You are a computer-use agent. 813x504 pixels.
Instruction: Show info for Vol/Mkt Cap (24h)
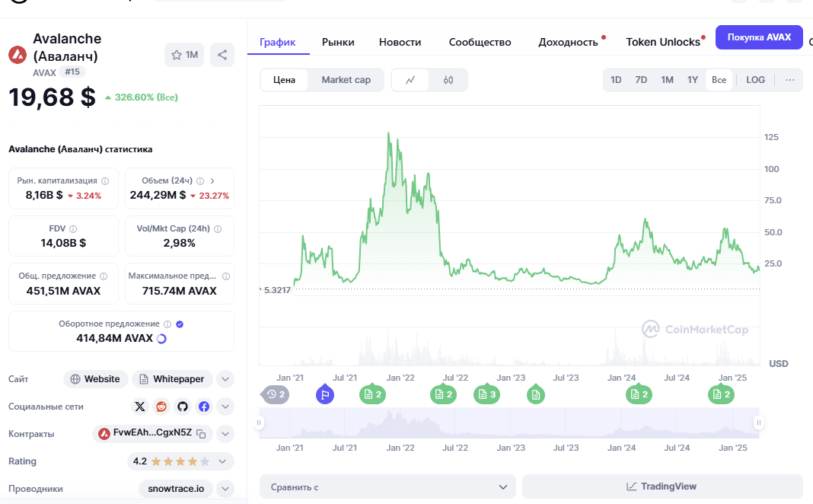click(218, 228)
